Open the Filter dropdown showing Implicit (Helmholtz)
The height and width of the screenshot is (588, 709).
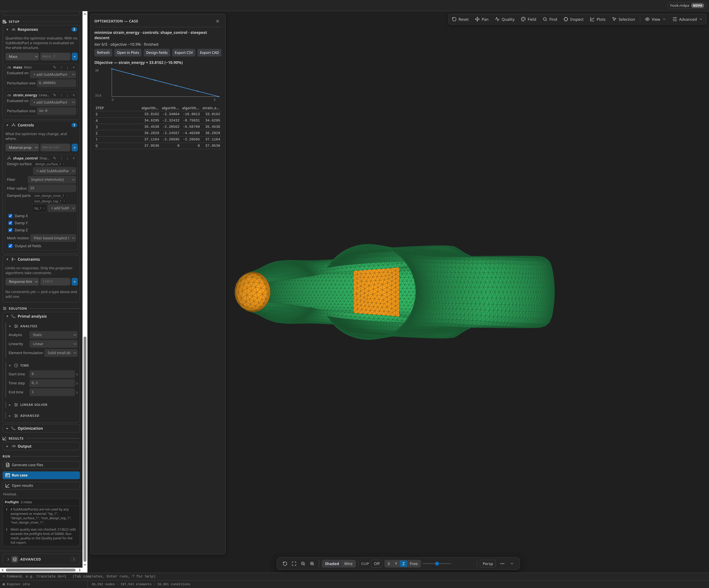(x=52, y=180)
